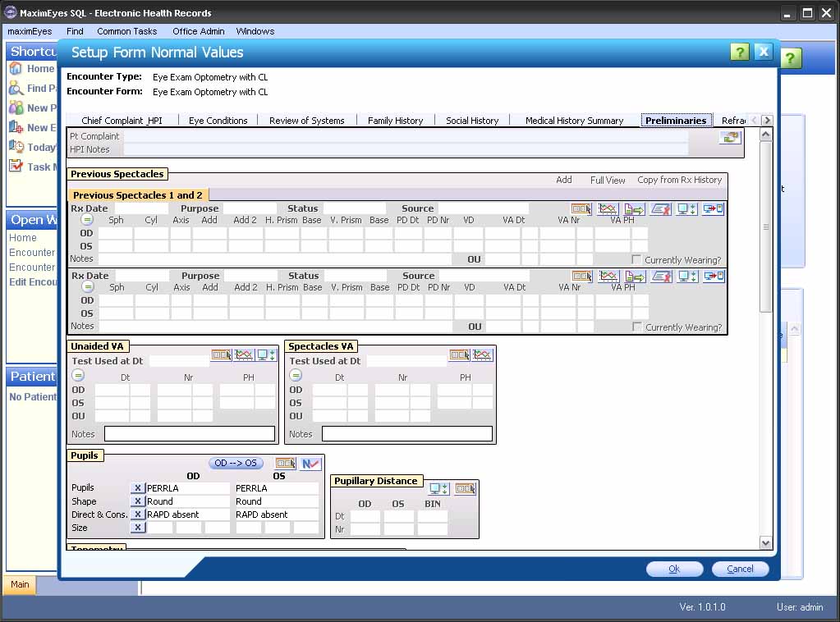Image resolution: width=840 pixels, height=622 pixels.
Task: Click the refresh icon beside Pt Complaint
Action: 730,138
